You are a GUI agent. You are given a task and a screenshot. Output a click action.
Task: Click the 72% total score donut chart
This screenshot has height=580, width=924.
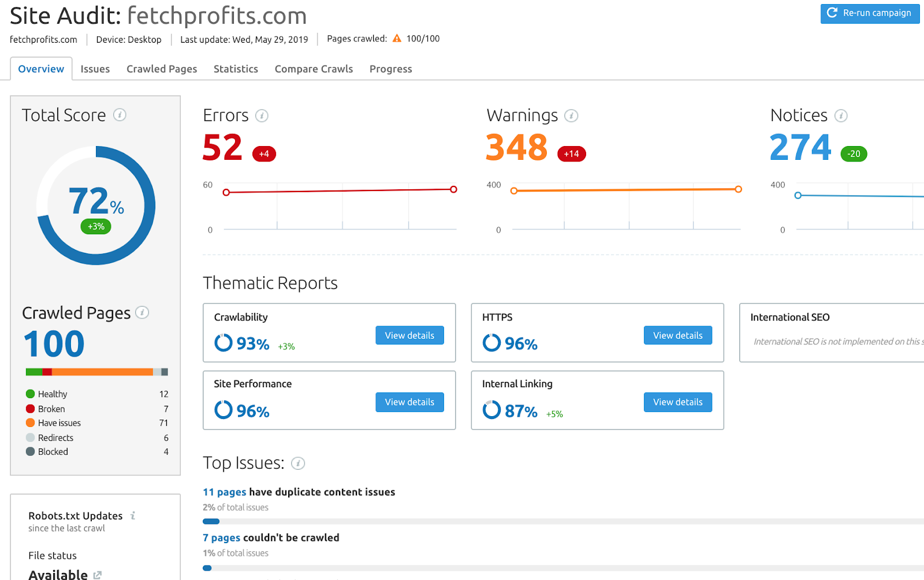(96, 205)
